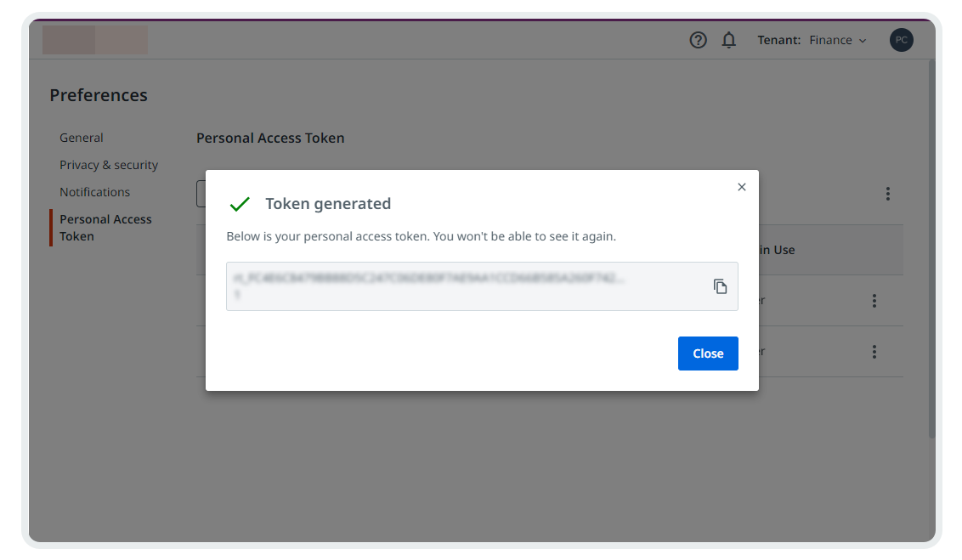This screenshot has width=962, height=560.
Task: Open three-dot menu for second token row
Action: [874, 352]
